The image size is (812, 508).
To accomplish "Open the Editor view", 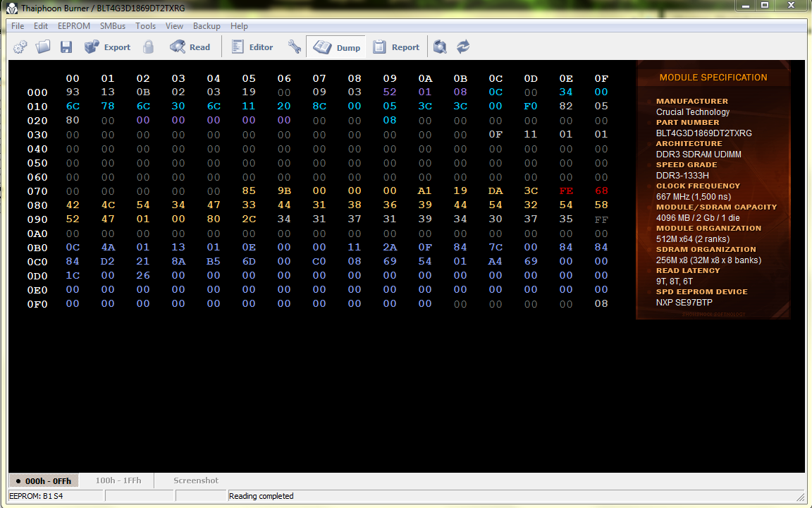I will [x=252, y=47].
